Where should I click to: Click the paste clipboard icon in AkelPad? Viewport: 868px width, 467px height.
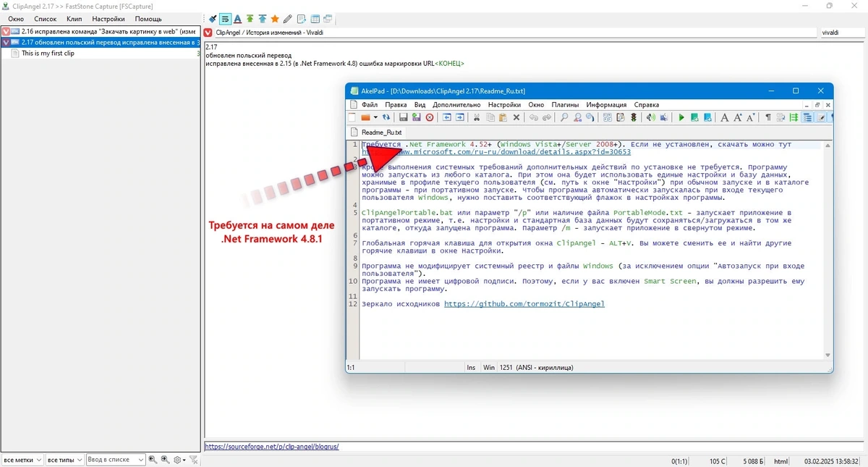(503, 117)
